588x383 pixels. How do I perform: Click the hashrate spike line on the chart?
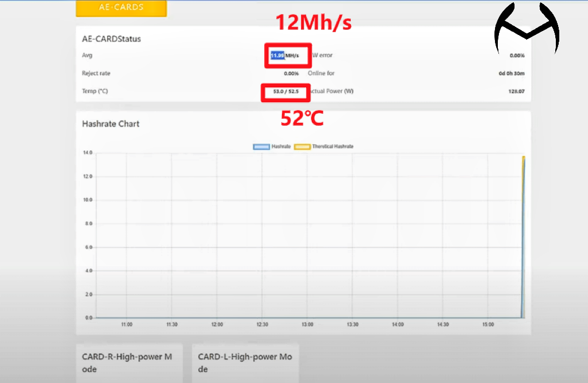click(523, 237)
